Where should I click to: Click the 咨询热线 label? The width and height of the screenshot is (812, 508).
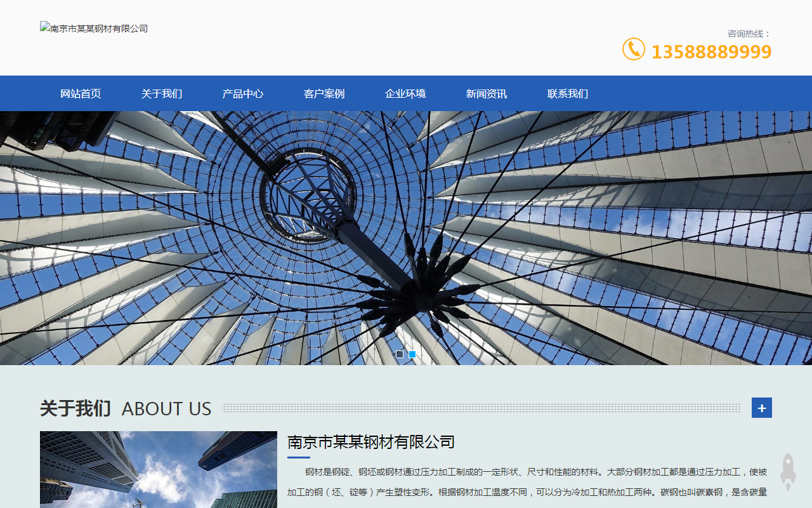749,34
